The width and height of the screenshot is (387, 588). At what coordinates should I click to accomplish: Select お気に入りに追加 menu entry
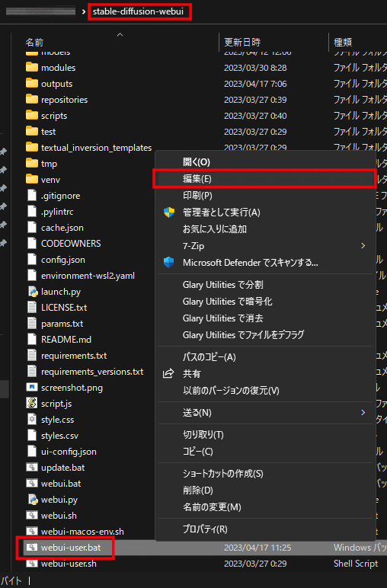click(266, 228)
